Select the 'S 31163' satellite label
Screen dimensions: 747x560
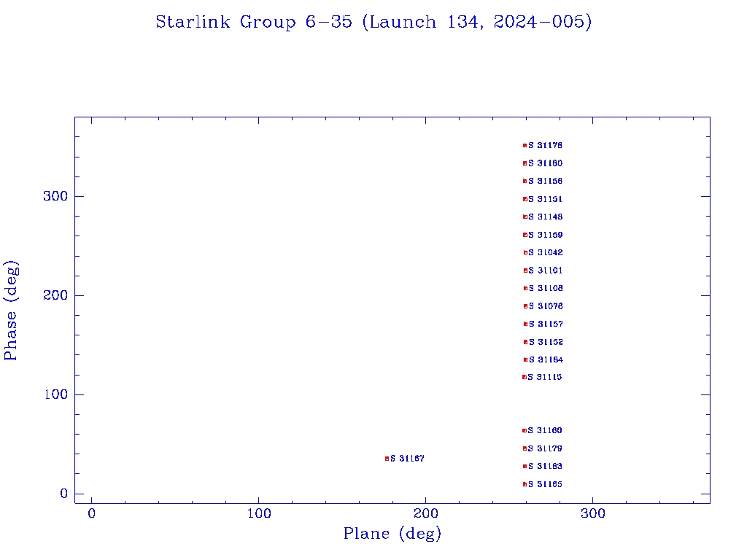545,466
